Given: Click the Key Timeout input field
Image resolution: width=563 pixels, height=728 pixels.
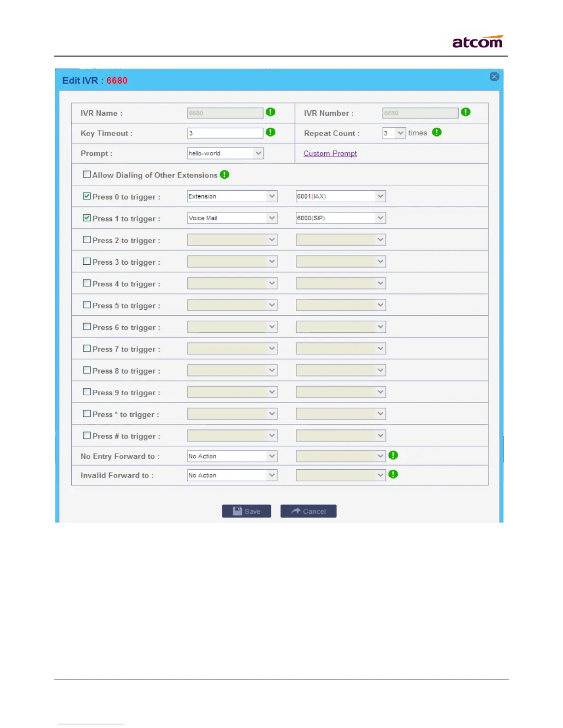Looking at the screenshot, I should [225, 133].
